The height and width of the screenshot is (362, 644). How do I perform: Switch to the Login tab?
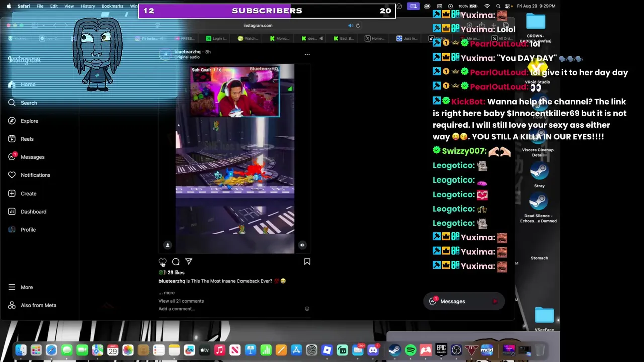click(x=216, y=38)
